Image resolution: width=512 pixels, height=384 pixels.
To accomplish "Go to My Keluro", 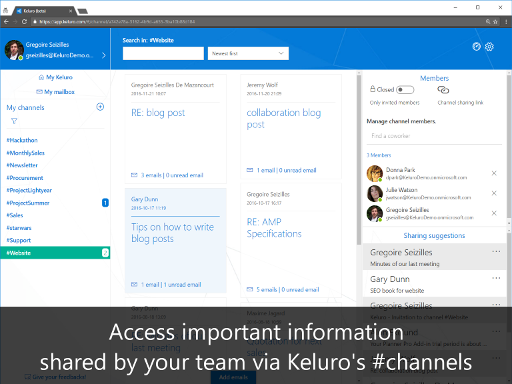I will pos(56,77).
